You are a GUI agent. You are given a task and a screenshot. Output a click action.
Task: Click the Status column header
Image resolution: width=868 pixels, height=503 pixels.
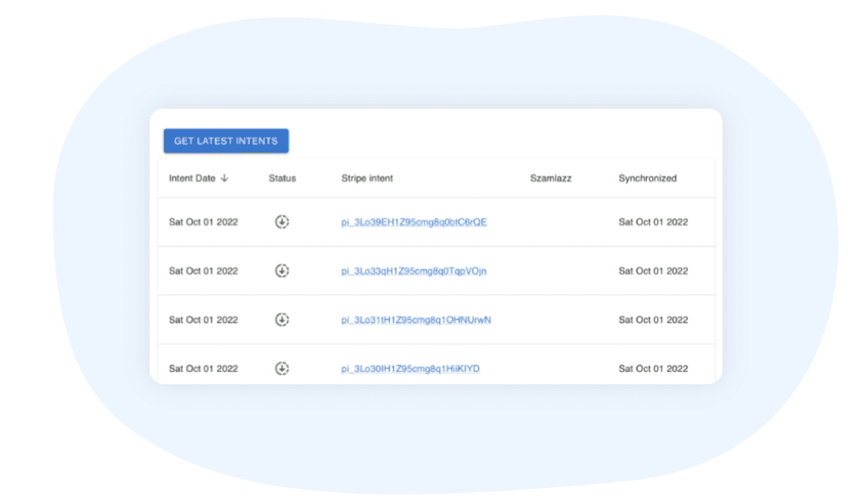282,178
